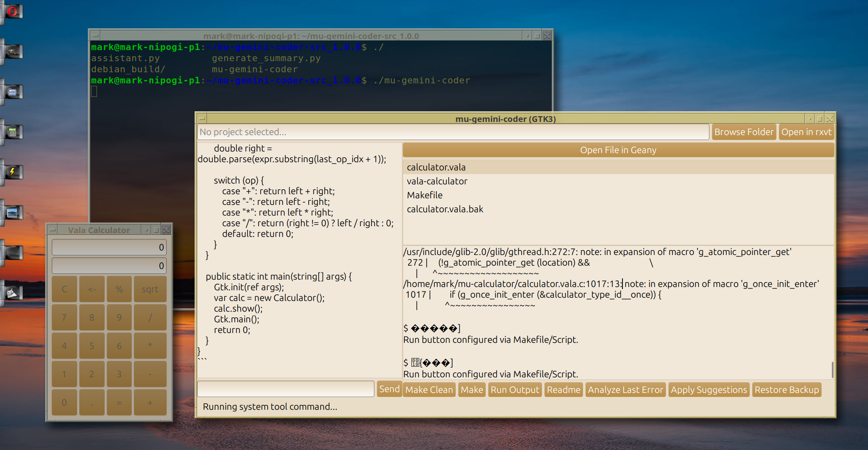Click digit 3 in Vala Calculator

click(119, 374)
